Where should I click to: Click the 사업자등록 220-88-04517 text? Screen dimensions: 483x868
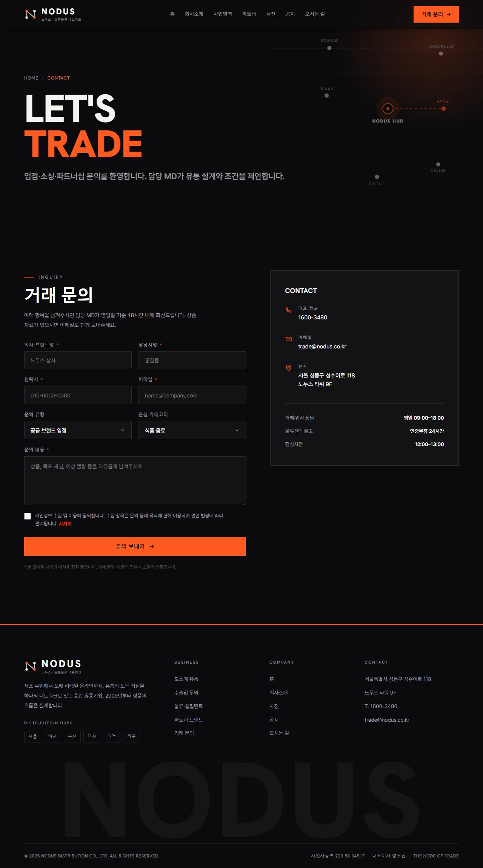pos(338,856)
